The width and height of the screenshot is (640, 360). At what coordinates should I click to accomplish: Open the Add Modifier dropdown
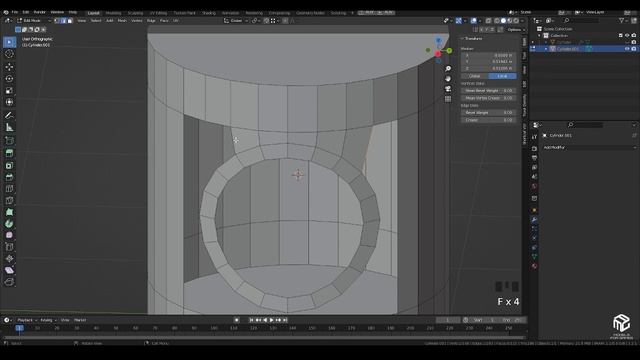click(x=589, y=147)
